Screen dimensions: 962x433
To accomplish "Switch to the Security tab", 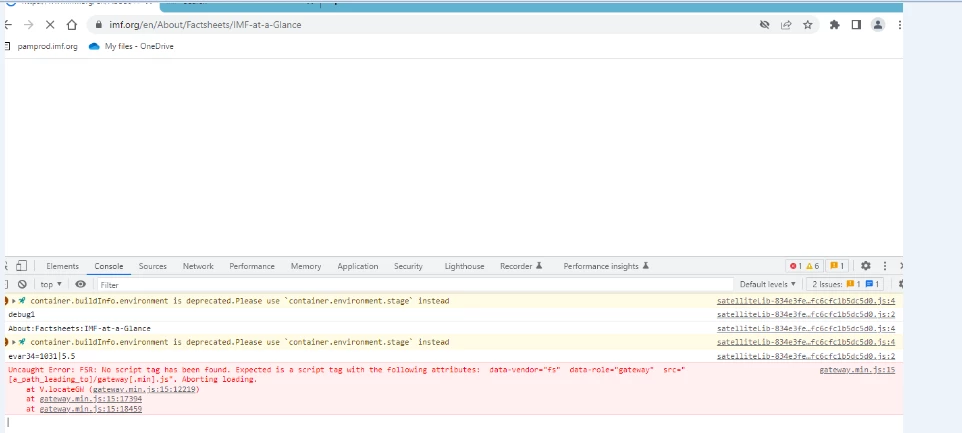I will pos(409,266).
